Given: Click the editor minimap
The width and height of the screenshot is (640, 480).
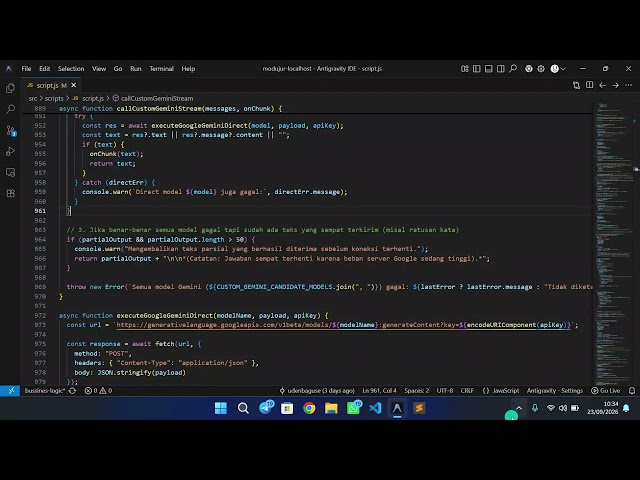Looking at the screenshot, I should (613, 244).
